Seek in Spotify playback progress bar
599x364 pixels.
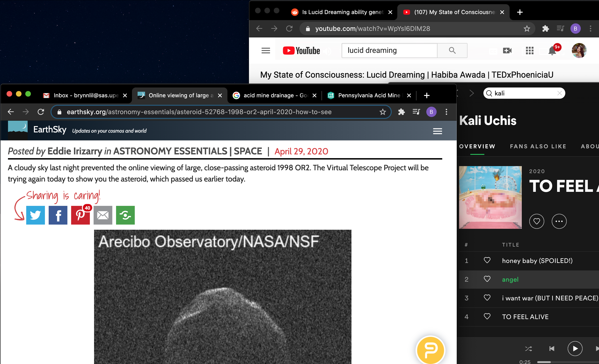[x=568, y=362]
